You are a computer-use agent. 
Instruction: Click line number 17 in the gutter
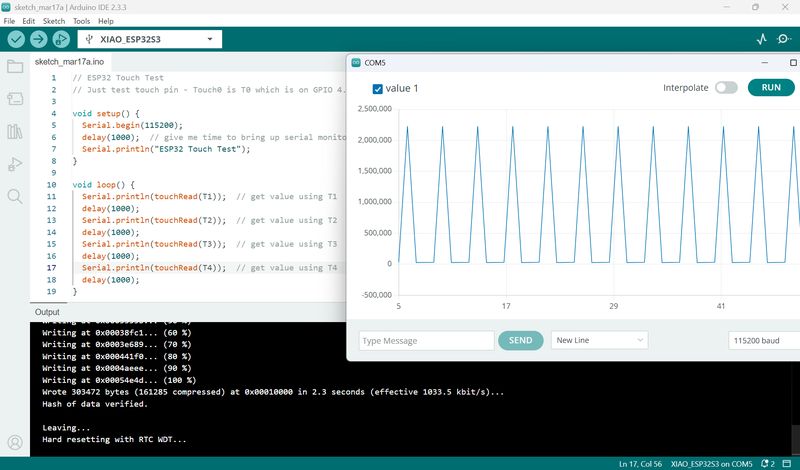(51, 268)
